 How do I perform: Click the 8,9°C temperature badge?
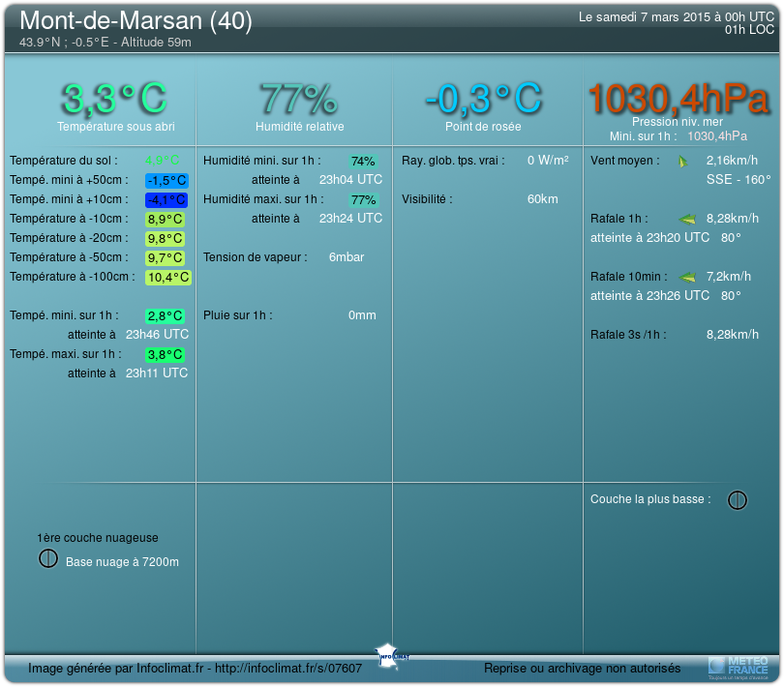tap(165, 220)
